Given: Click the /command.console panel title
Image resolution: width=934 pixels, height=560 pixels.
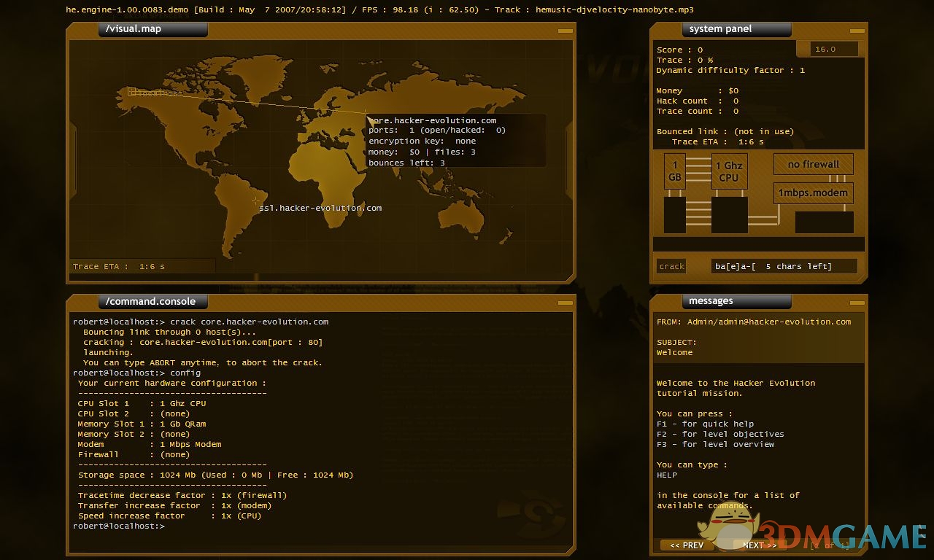Looking at the screenshot, I should [153, 301].
